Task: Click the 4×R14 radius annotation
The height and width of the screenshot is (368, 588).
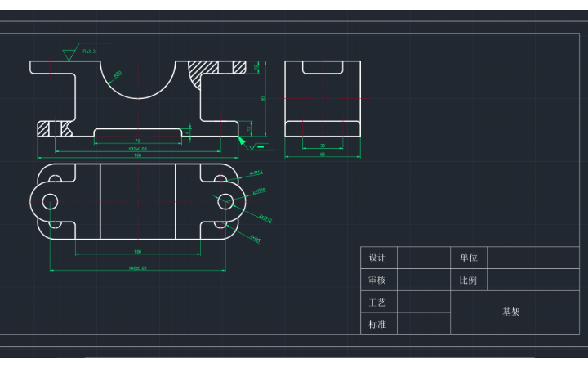Action: [x=256, y=173]
